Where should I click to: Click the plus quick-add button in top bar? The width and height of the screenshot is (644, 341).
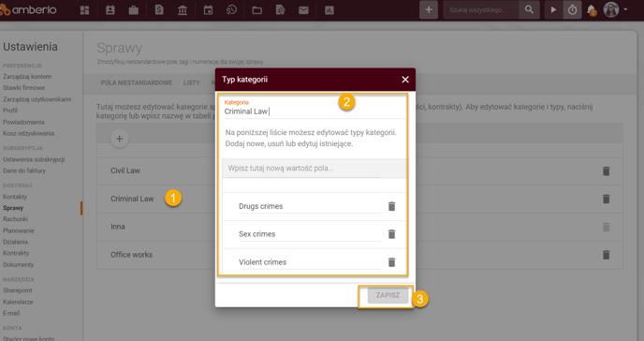point(429,9)
